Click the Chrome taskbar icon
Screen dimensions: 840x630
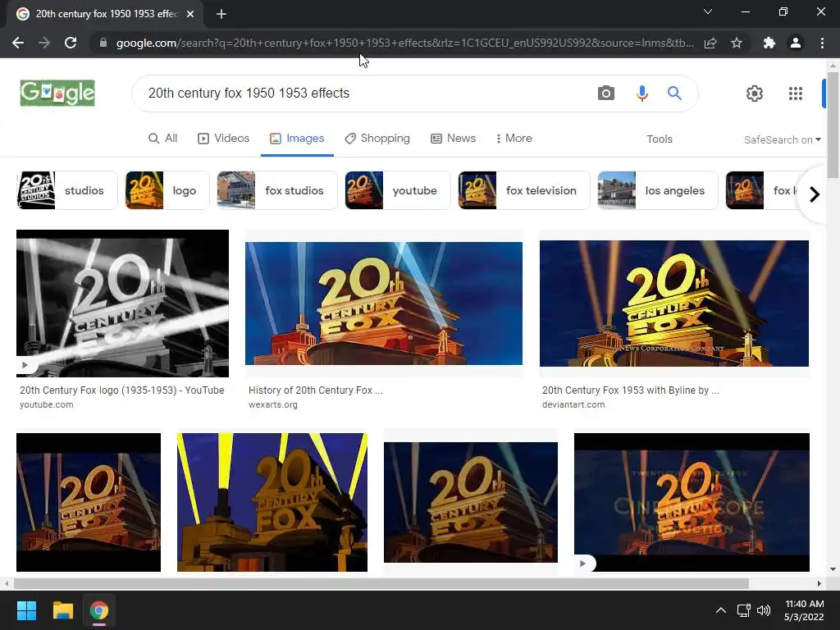click(99, 610)
